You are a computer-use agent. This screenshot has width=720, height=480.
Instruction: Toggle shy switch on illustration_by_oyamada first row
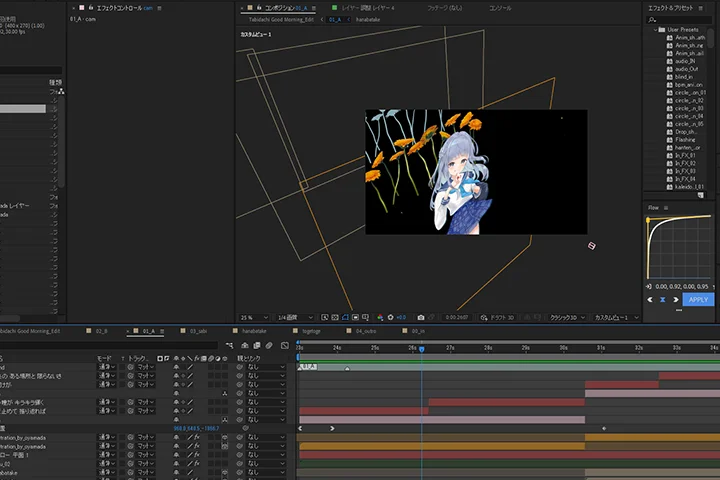click(176, 437)
